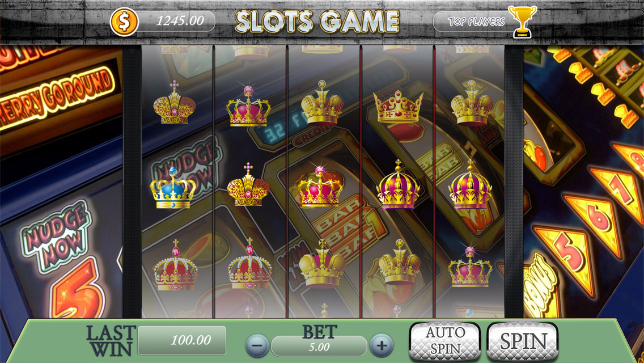
Task: Click the gold dollar coin icon
Action: click(124, 22)
